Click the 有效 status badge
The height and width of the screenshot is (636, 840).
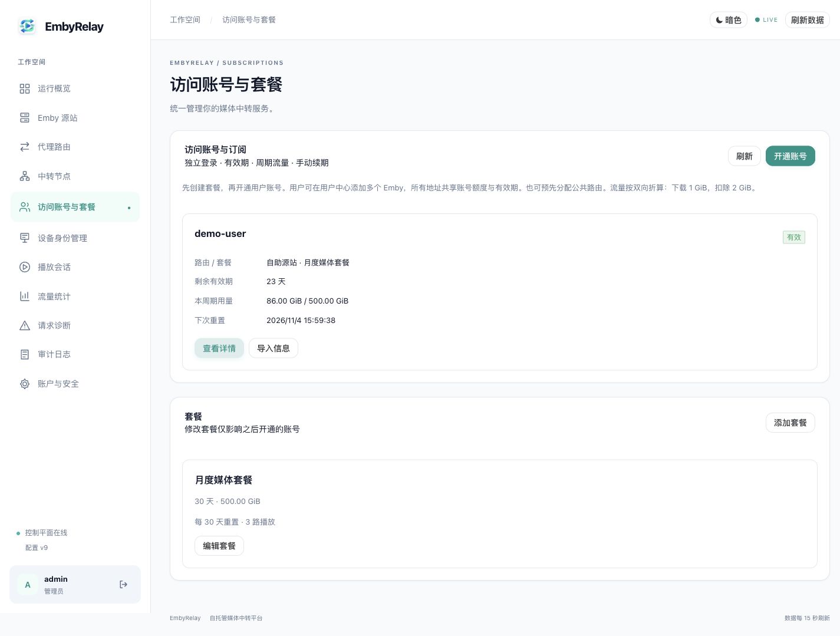point(794,238)
